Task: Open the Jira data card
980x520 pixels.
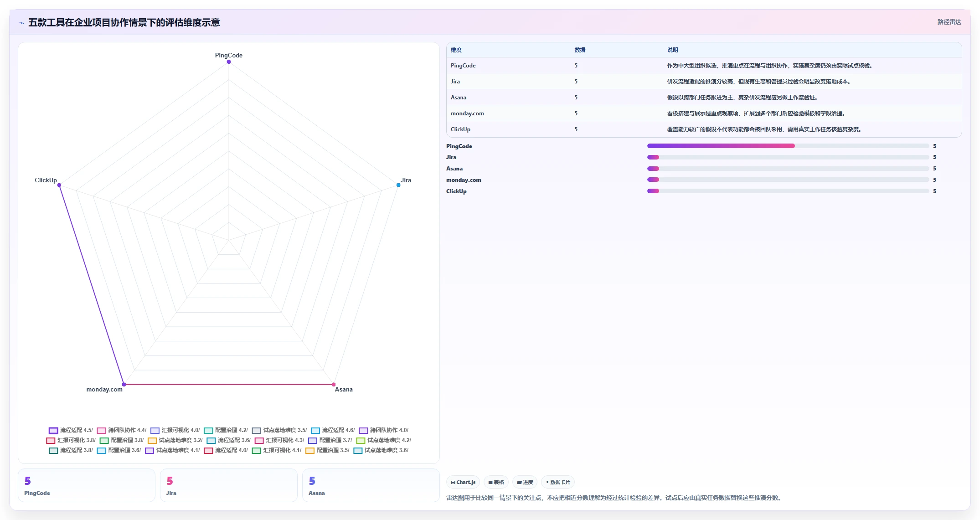Action: 229,486
